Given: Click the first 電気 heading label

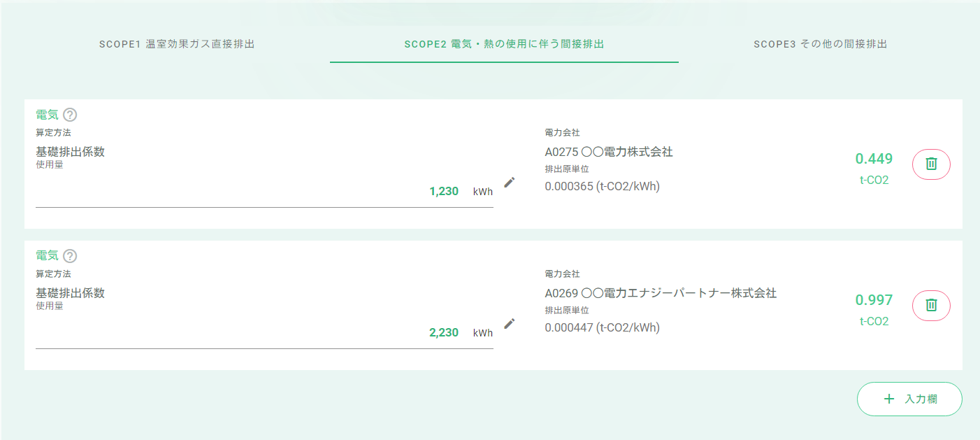Looking at the screenshot, I should (x=47, y=115).
